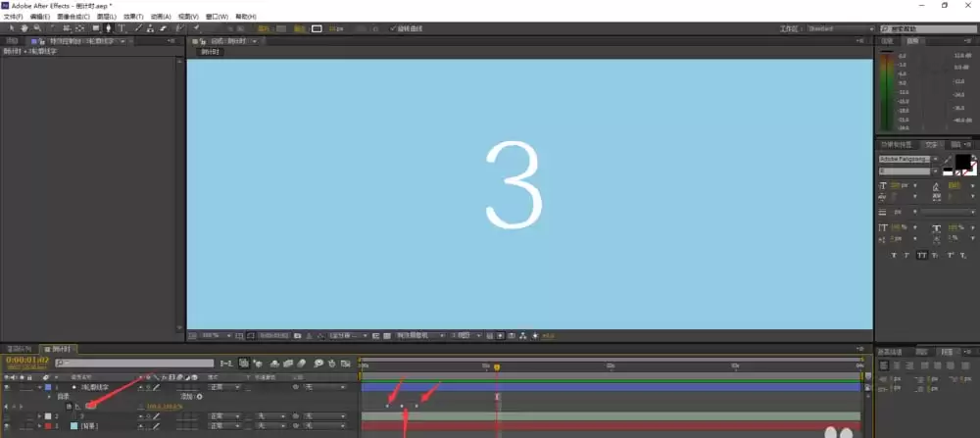Click the 添加 add animator button
The image size is (980, 438).
(191, 397)
